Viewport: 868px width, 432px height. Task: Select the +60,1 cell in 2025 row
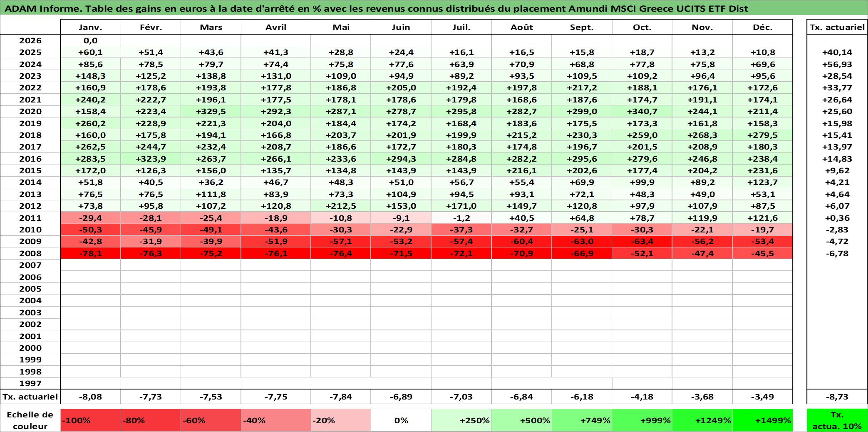coord(90,52)
